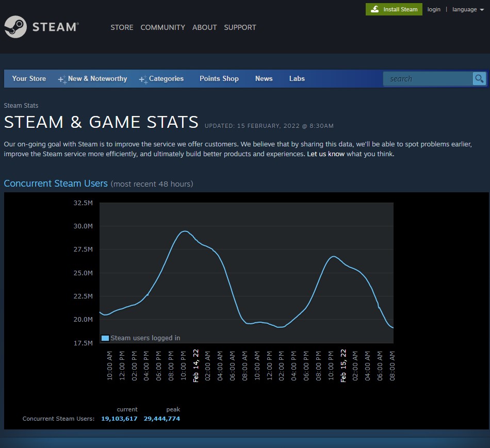
Task: Click the peak value 29,444,774
Action: point(161,419)
